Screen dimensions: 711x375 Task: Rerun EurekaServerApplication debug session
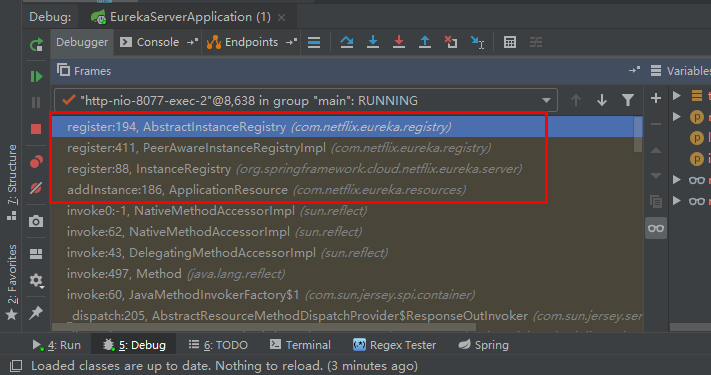[x=36, y=44]
